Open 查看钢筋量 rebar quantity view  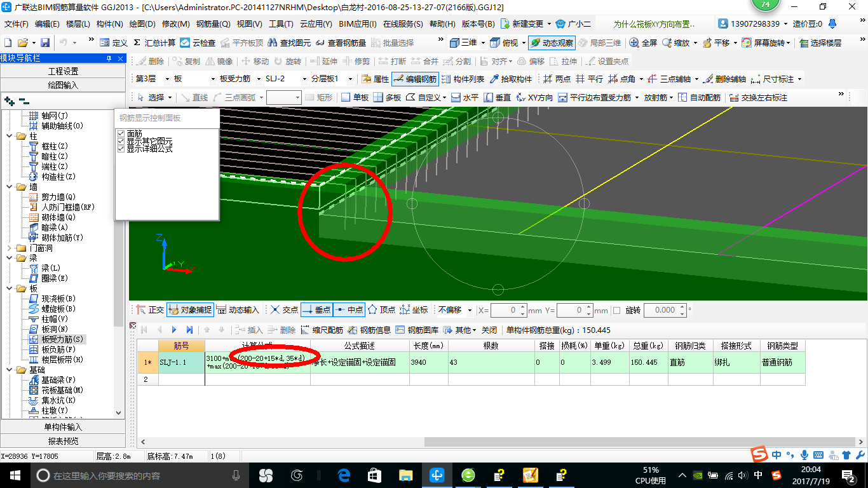pos(341,43)
